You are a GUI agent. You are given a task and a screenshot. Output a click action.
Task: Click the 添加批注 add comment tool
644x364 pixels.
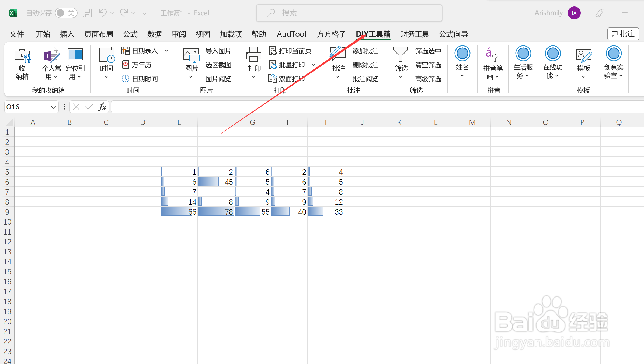(365, 51)
